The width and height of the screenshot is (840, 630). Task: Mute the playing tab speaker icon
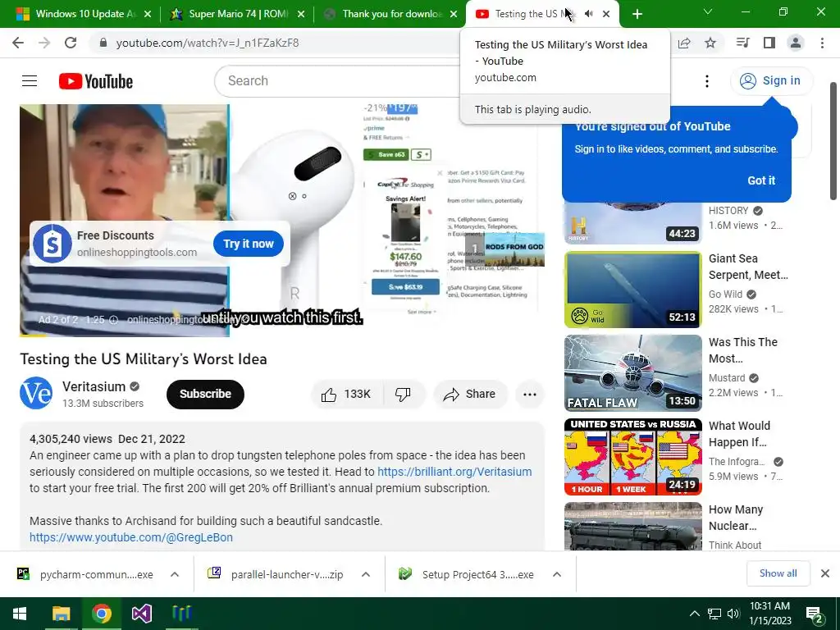tap(588, 14)
